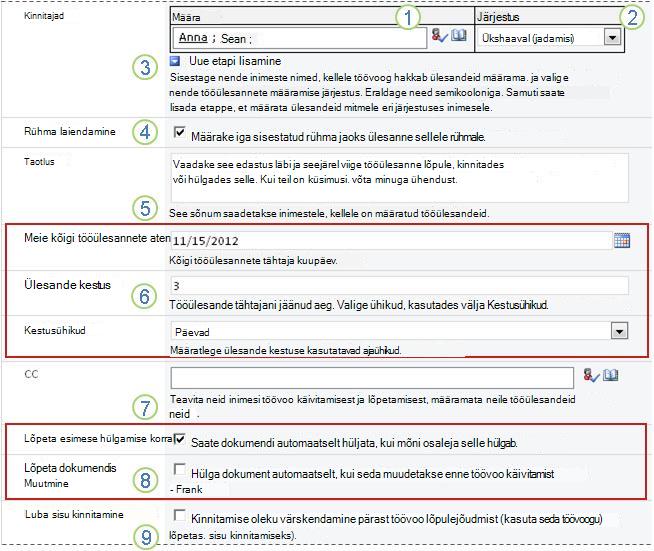Click the check names icon beside Anna; Sean field
654x551 pixels.
pos(439,35)
